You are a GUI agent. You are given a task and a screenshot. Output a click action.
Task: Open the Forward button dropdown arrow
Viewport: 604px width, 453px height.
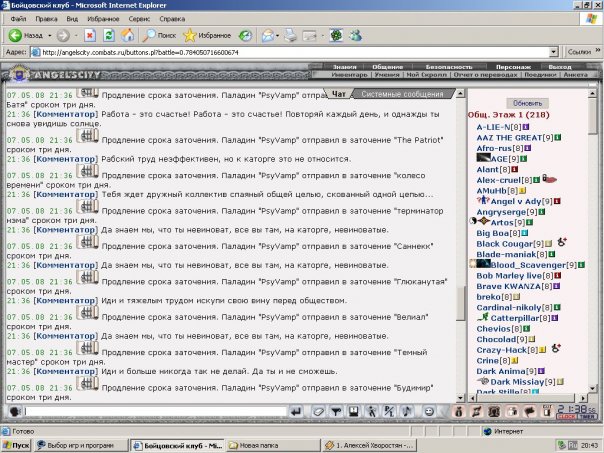(x=76, y=36)
